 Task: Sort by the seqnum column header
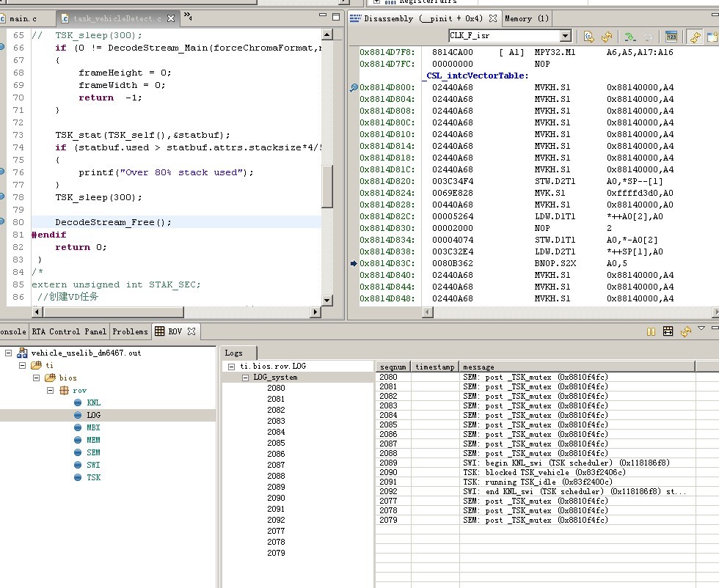[393, 367]
